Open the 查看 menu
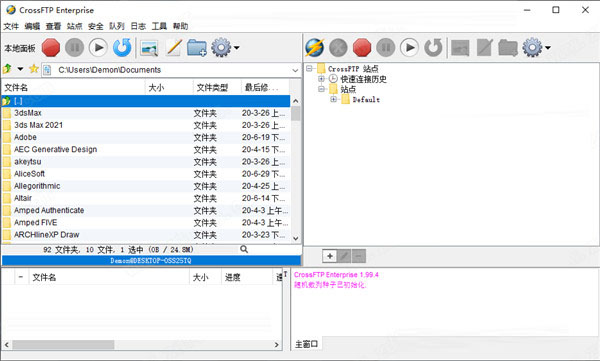This screenshot has height=361, width=600. [53, 26]
